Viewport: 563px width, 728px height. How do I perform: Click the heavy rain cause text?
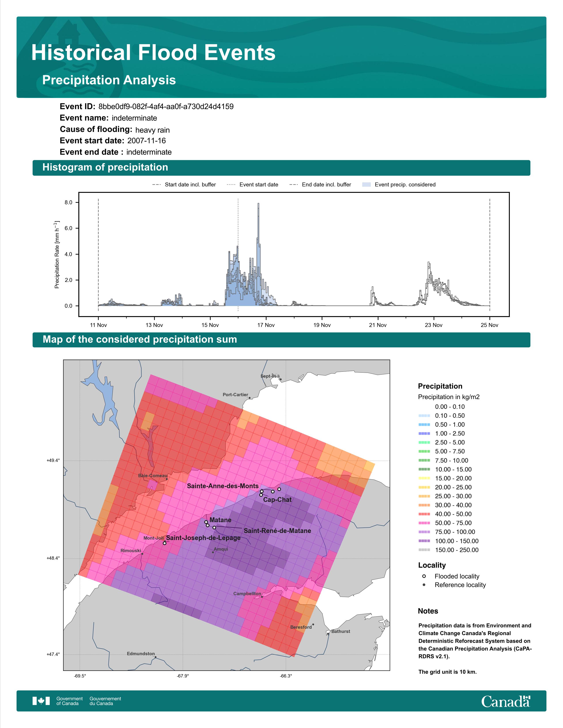coord(152,130)
